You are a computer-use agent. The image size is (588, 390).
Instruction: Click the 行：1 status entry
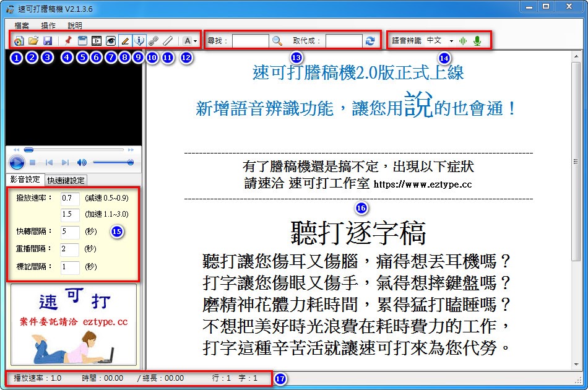pos(221,378)
